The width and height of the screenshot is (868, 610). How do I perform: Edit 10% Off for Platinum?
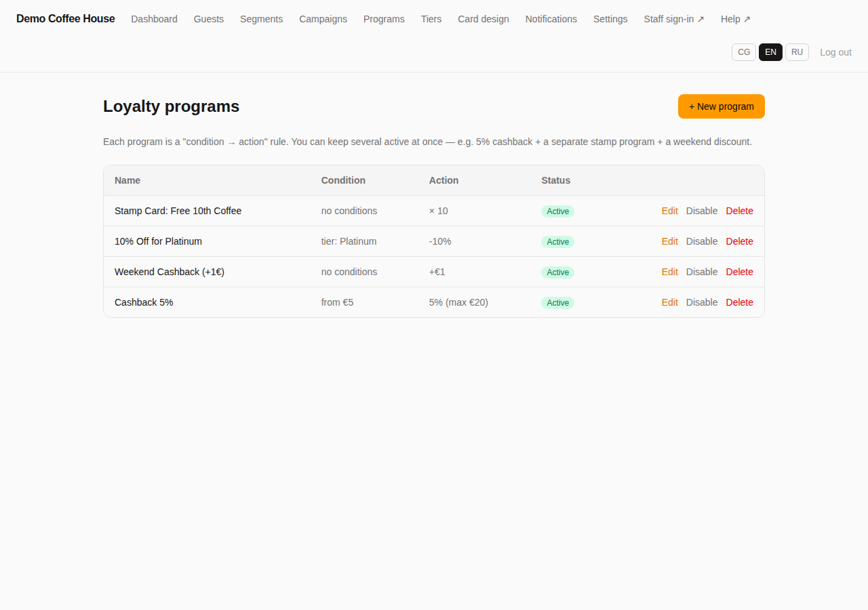[x=669, y=241]
